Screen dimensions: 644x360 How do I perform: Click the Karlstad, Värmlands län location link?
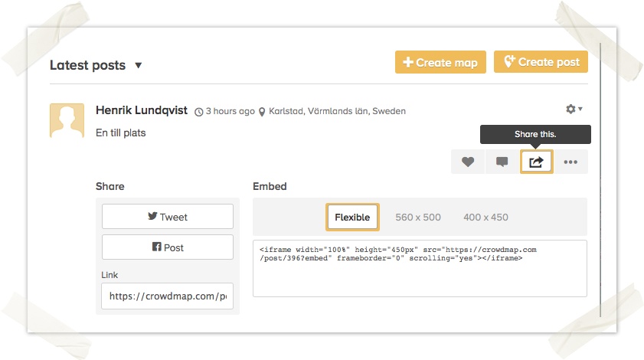coord(337,111)
